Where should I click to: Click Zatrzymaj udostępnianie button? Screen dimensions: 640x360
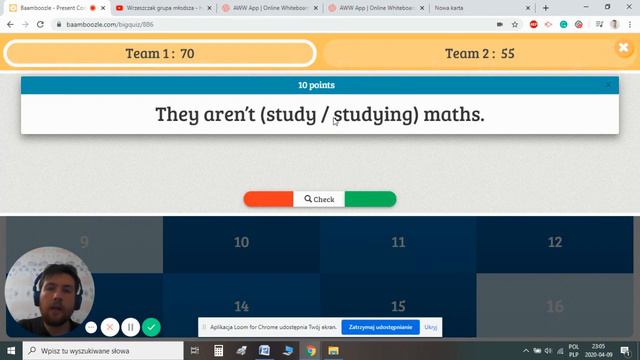coord(380,327)
